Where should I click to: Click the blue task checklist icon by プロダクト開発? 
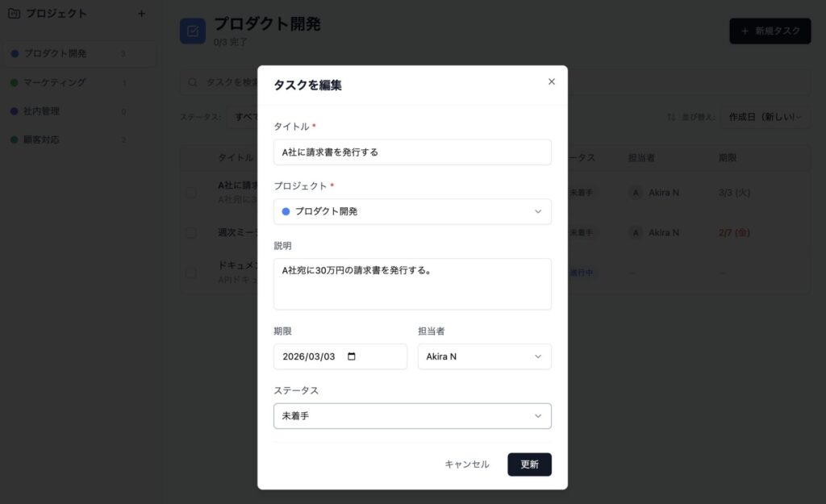[x=193, y=31]
